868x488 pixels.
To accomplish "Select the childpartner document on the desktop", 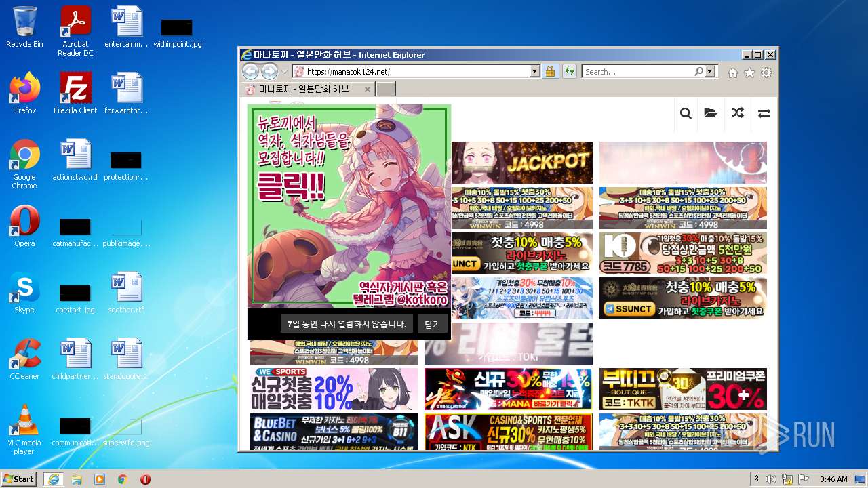I will point(75,359).
